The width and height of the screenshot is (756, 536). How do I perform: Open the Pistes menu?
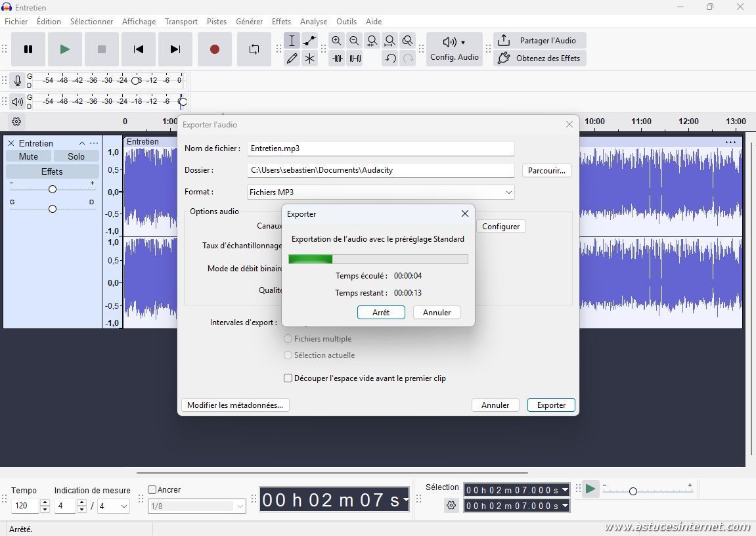(x=216, y=22)
